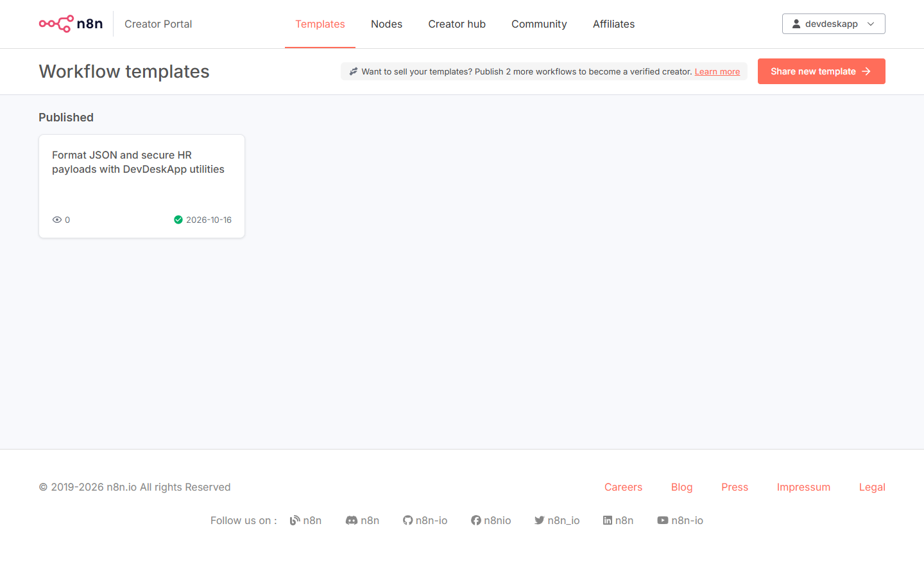Open the Impressum footer link
924x578 pixels.
click(803, 487)
